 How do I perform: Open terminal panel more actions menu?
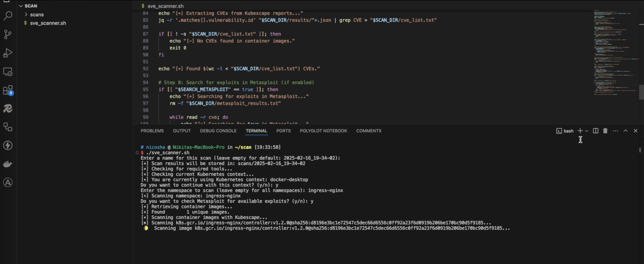point(615,131)
